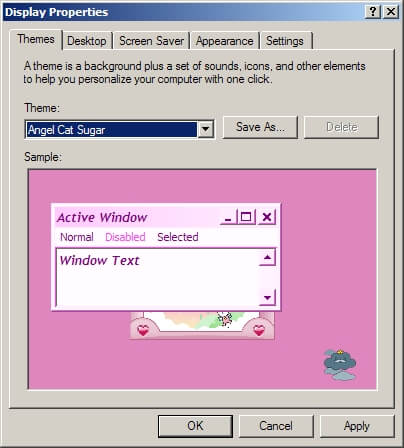404x448 pixels.
Task: Click the sample scrollbar up arrow
Action: [x=267, y=257]
